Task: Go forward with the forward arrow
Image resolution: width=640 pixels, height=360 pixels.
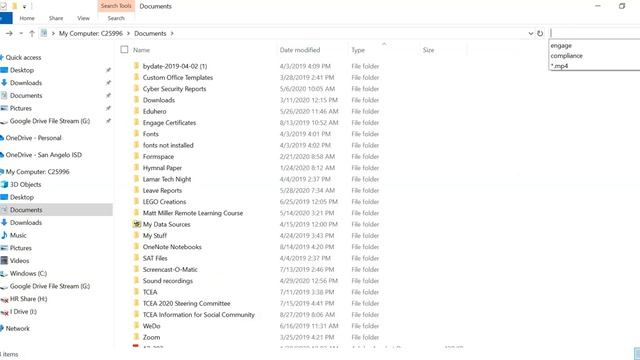Action: pos(9,33)
